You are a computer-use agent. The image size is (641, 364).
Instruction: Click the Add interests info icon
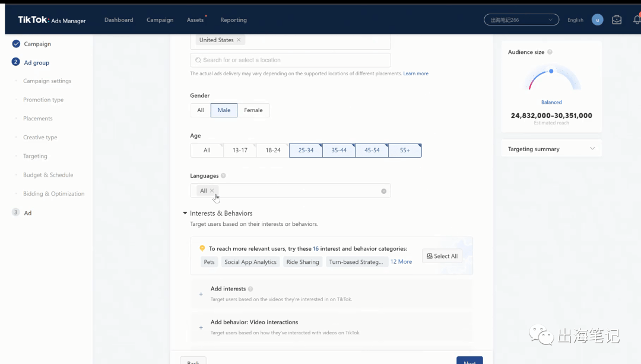(x=250, y=289)
